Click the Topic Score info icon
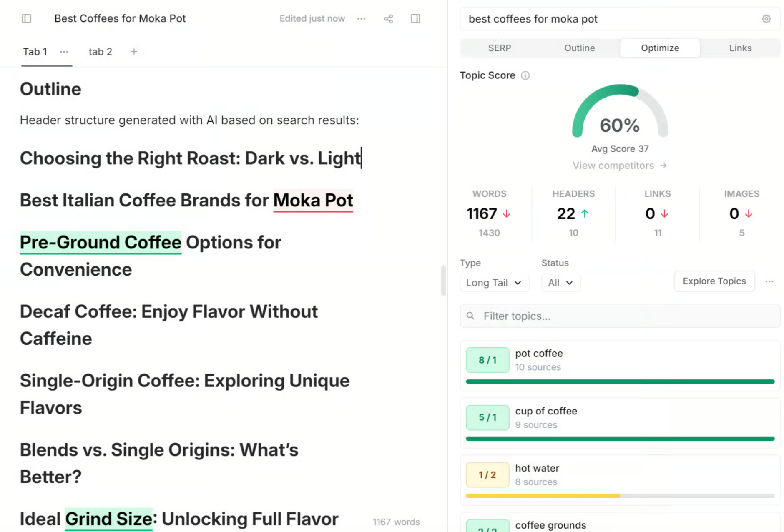This screenshot has width=784, height=532. point(525,75)
